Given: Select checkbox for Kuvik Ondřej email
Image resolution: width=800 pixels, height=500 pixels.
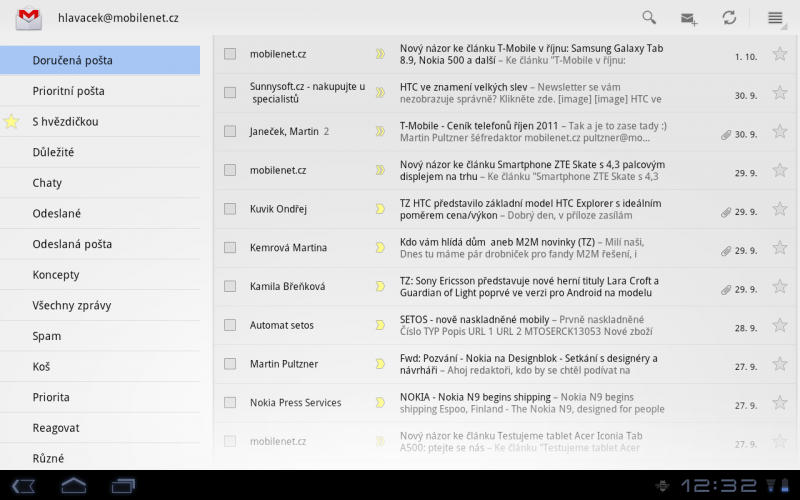Looking at the screenshot, I should pyautogui.click(x=230, y=209).
